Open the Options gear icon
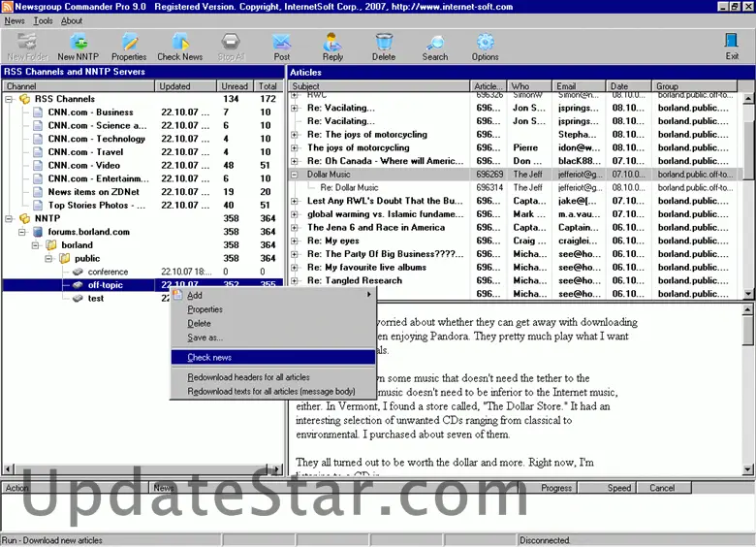The image size is (756, 547). 486,46
